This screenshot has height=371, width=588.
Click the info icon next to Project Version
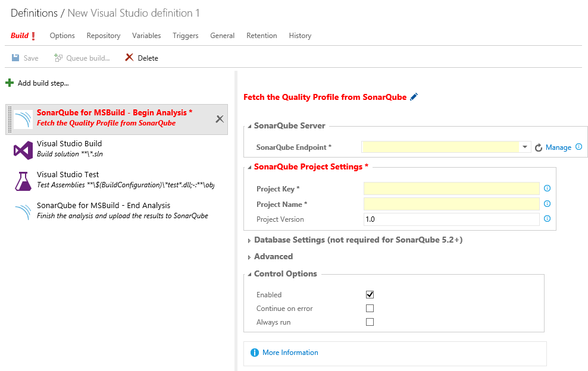coord(547,219)
